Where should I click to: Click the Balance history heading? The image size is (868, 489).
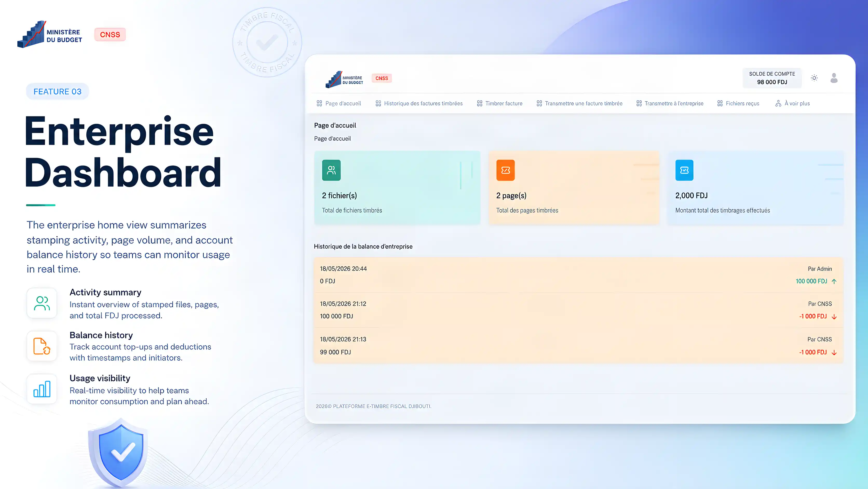tap(101, 335)
